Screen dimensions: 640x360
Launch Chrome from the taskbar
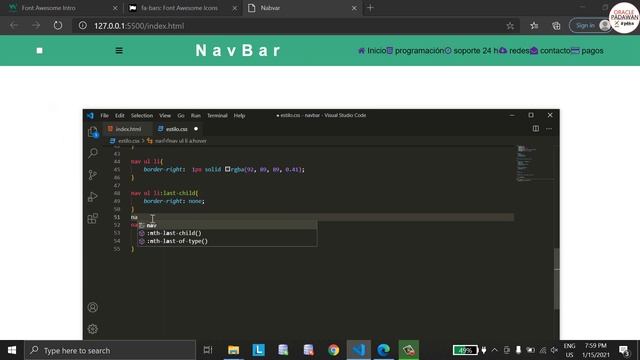point(333,350)
